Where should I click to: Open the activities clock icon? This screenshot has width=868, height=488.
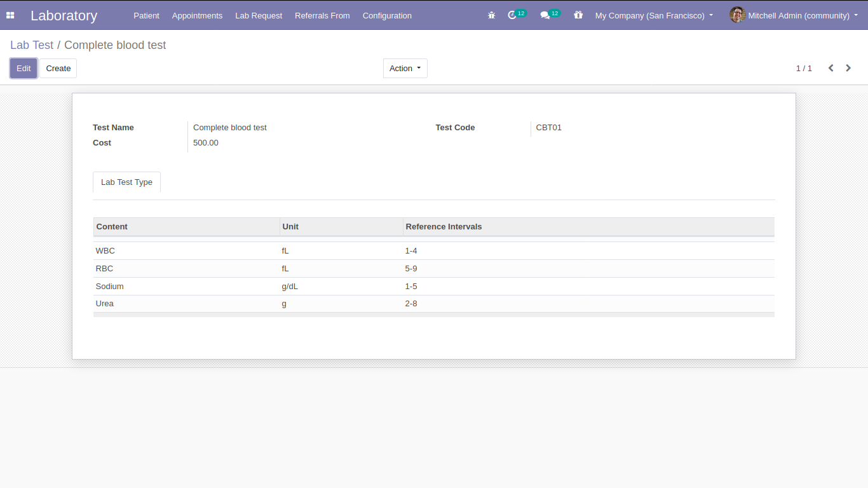click(x=513, y=15)
